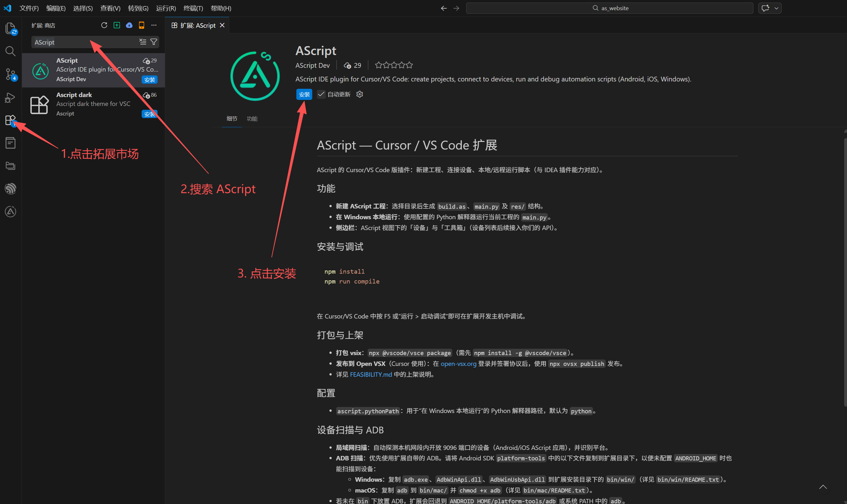Click the blue 安装 button on the AScript details page
847x504 pixels.
tap(304, 94)
